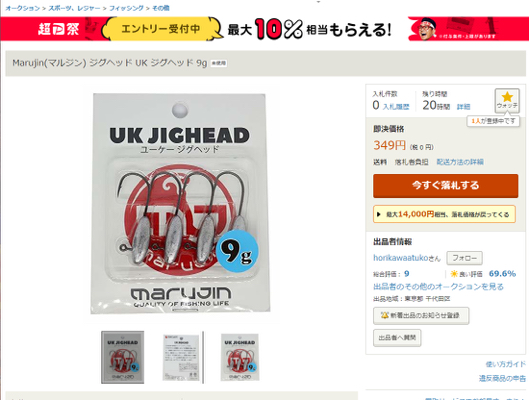529x400 pixels.
Task: Select the first product thumbnail
Action: pos(123,358)
